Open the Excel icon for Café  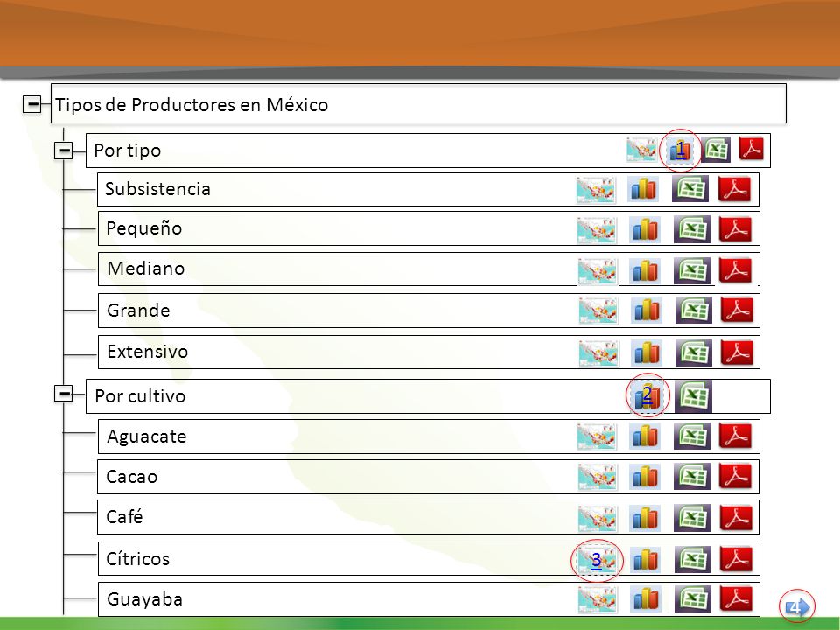691,517
